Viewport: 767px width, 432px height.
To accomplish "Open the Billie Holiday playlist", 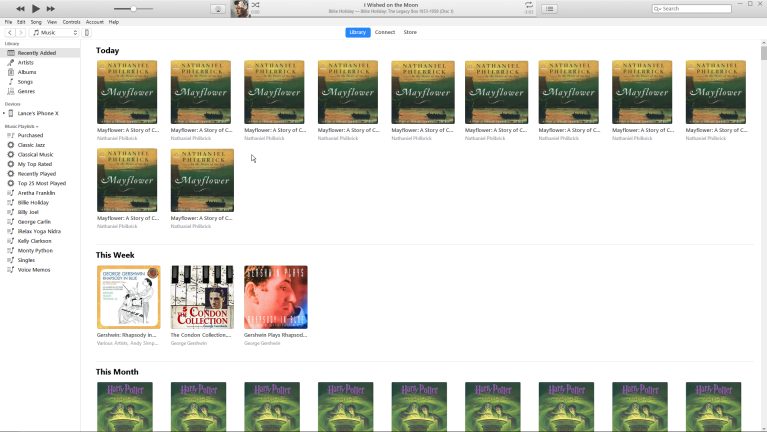I will 40,203.
